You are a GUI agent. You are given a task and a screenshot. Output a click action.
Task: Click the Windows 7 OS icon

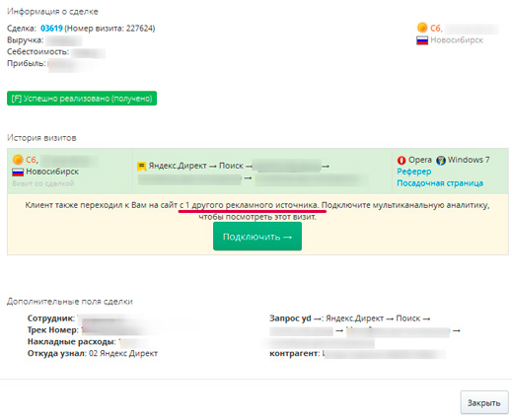[x=441, y=160]
